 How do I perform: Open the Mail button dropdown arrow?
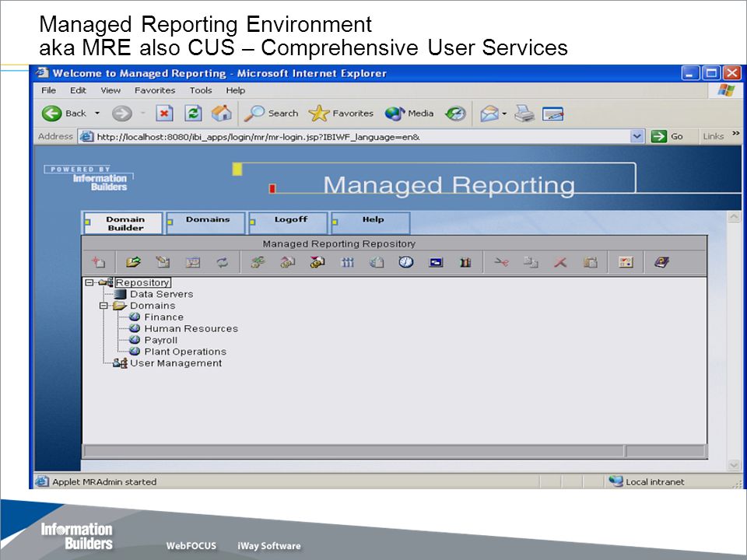(504, 114)
